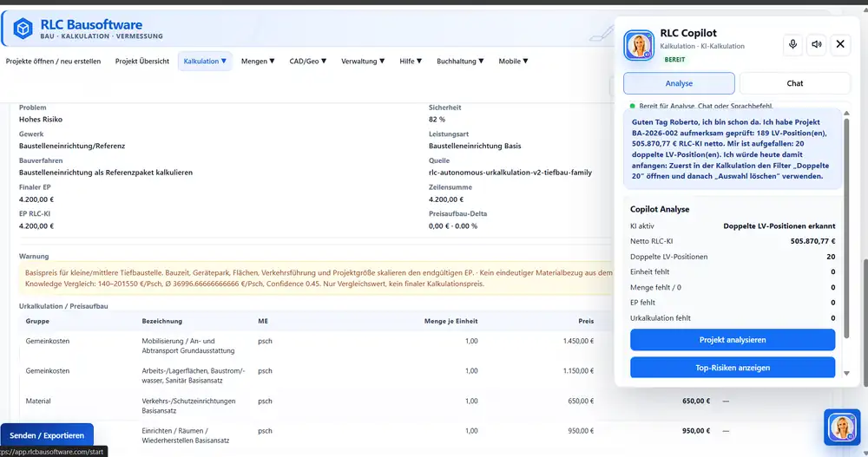This screenshot has width=868, height=457.
Task: Open the Mengen dropdown menu
Action: (258, 62)
